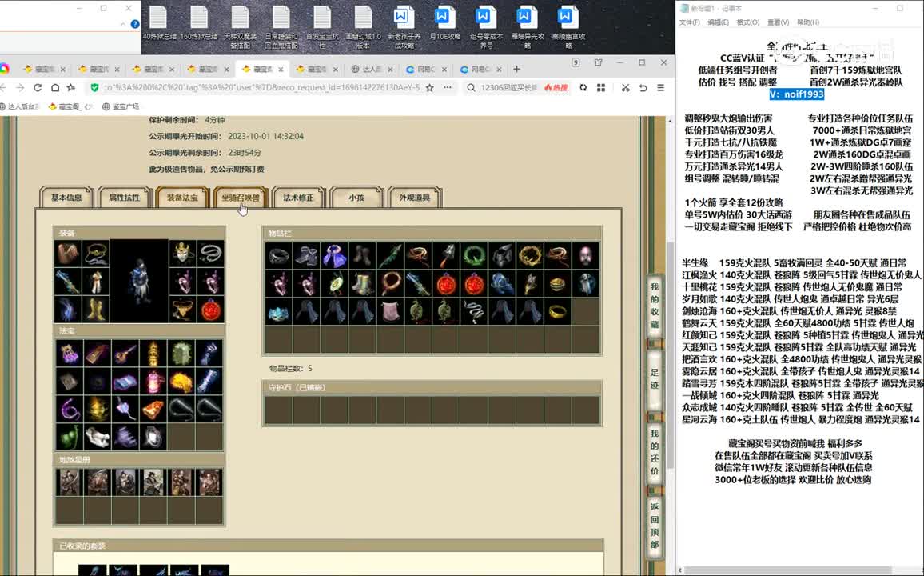Select 160炼狱总结 desktop file
Screen dimensions: 924x576
coord(199,24)
